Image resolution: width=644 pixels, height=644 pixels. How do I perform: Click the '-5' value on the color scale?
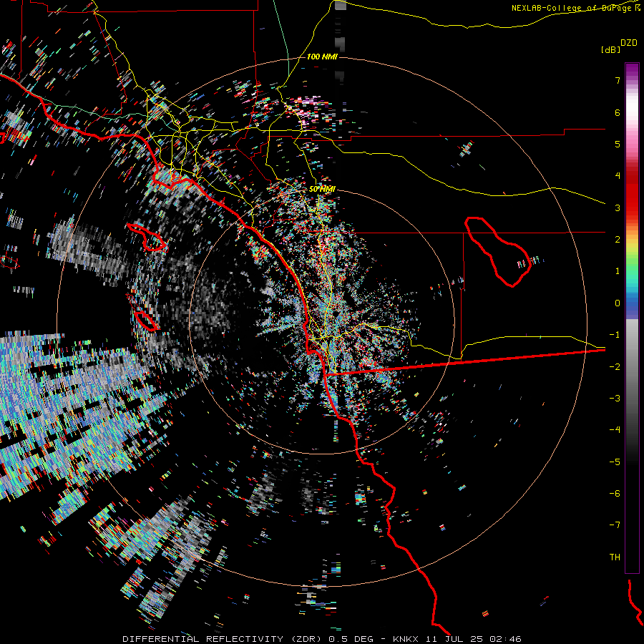[615, 462]
